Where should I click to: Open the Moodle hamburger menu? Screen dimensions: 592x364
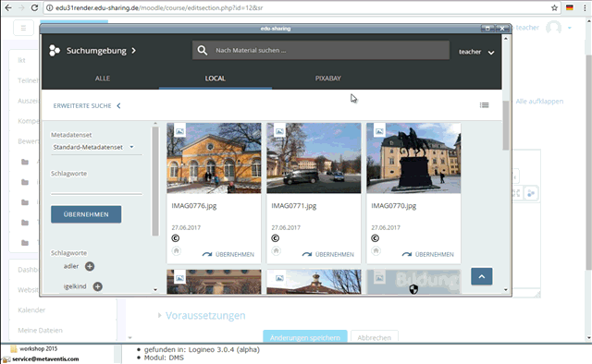click(x=23, y=28)
